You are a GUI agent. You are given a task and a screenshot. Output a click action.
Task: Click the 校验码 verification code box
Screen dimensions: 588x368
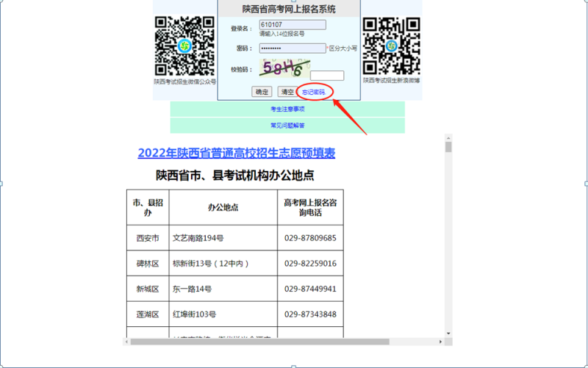[327, 75]
